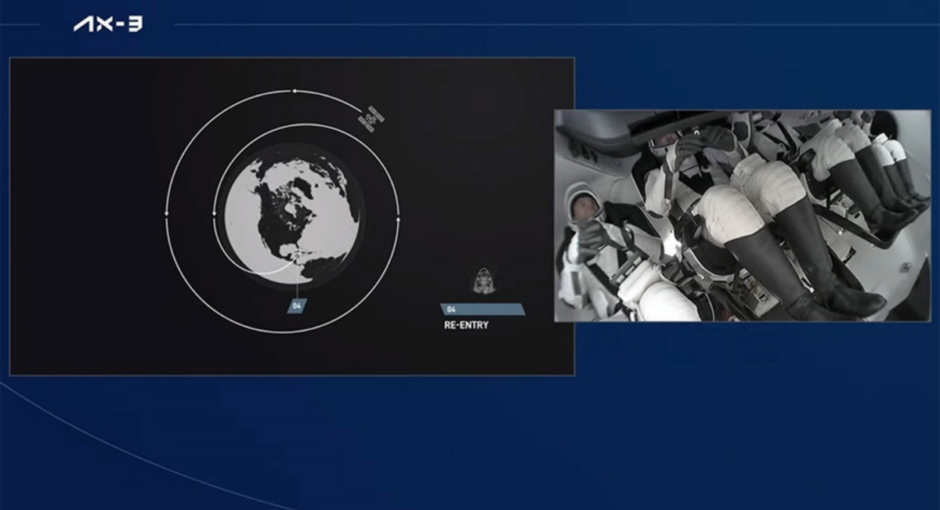Select the space station icon on outer orbit
This screenshot has height=510, width=940.
click(x=372, y=121)
